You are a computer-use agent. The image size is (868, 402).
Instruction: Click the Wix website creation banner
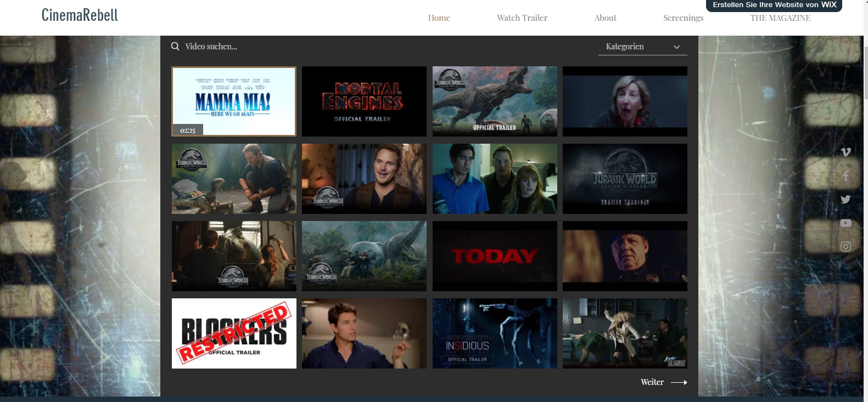[x=774, y=5]
